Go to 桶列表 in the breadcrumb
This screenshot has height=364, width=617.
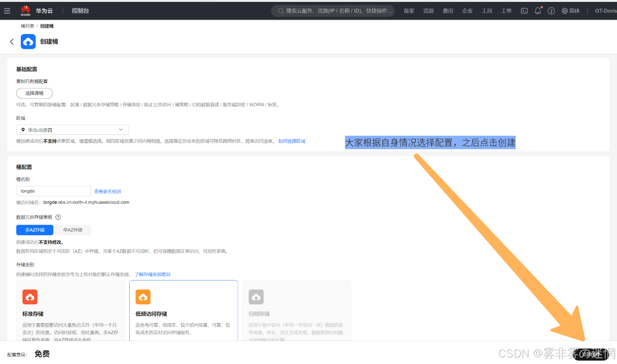27,26
